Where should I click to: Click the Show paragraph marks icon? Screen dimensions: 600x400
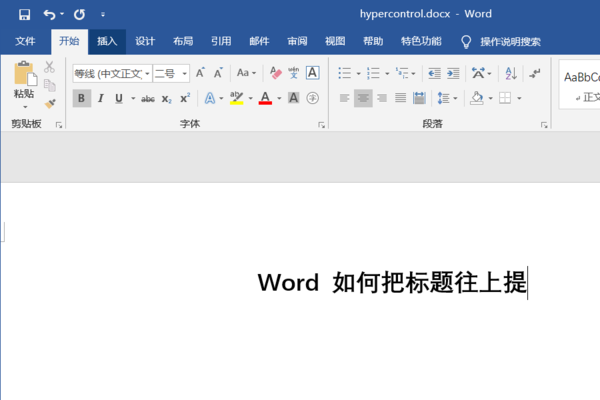(x=535, y=73)
